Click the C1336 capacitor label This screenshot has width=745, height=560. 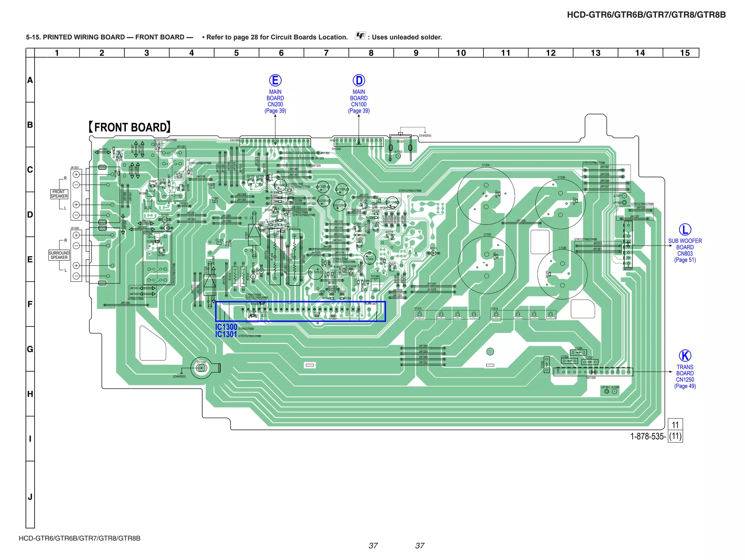point(562,248)
